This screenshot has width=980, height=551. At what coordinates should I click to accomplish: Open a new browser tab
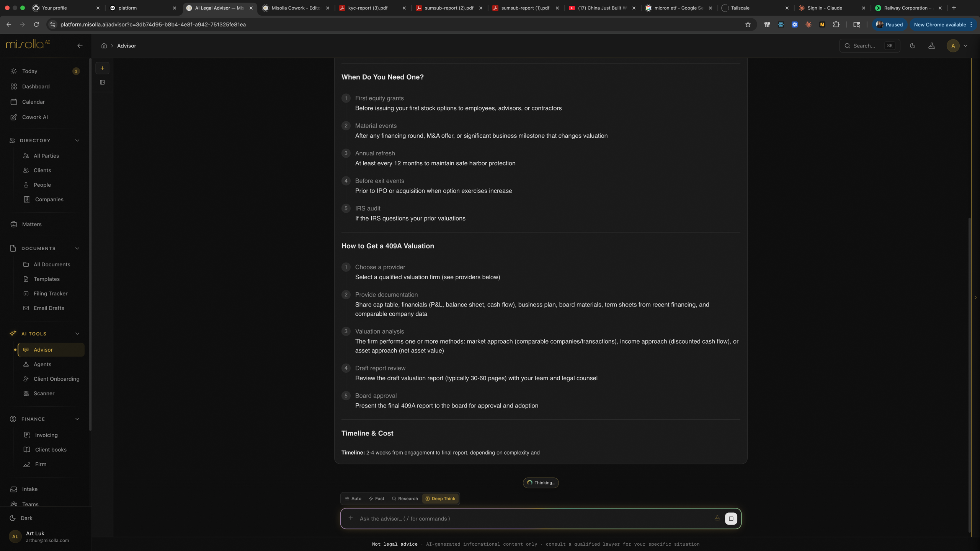coord(954,8)
